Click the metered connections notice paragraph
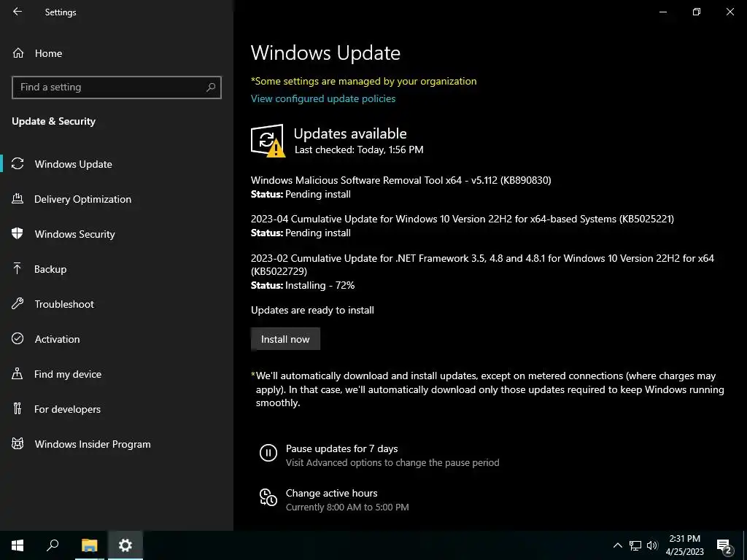This screenshot has width=747, height=560. 487,389
